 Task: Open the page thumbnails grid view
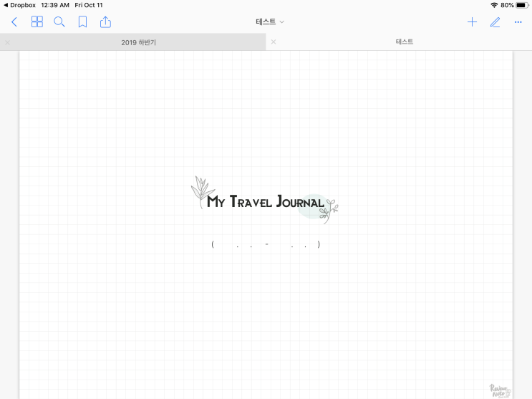coord(37,21)
